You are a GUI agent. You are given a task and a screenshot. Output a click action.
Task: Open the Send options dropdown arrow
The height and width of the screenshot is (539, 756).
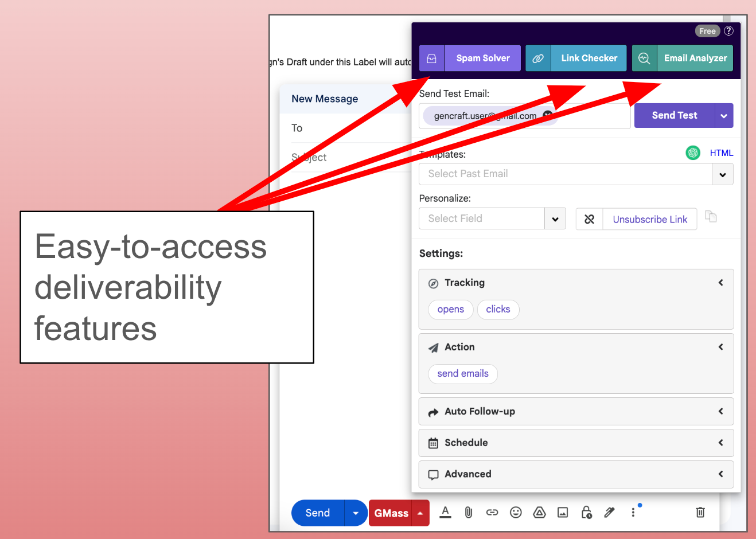356,513
